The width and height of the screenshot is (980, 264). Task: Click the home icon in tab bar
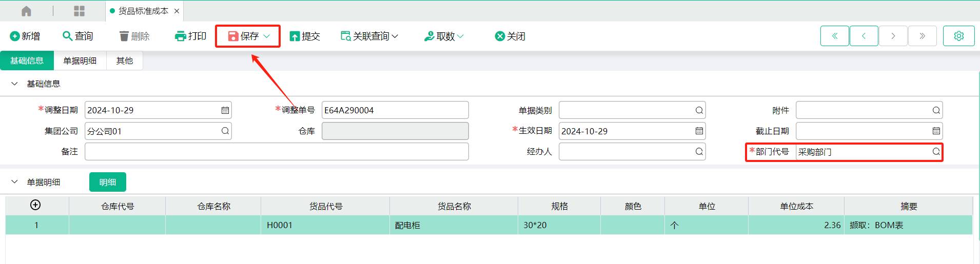click(x=26, y=11)
